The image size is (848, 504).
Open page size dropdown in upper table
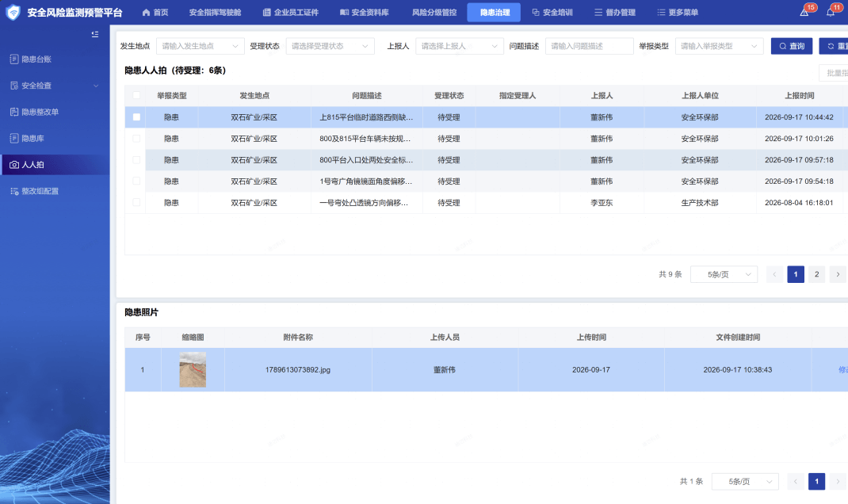click(x=724, y=274)
